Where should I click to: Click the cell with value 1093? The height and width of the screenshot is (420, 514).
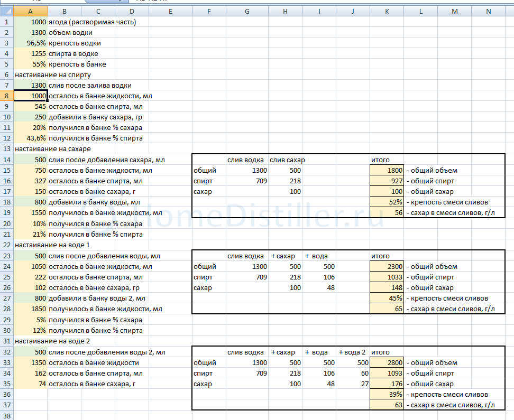tap(388, 374)
